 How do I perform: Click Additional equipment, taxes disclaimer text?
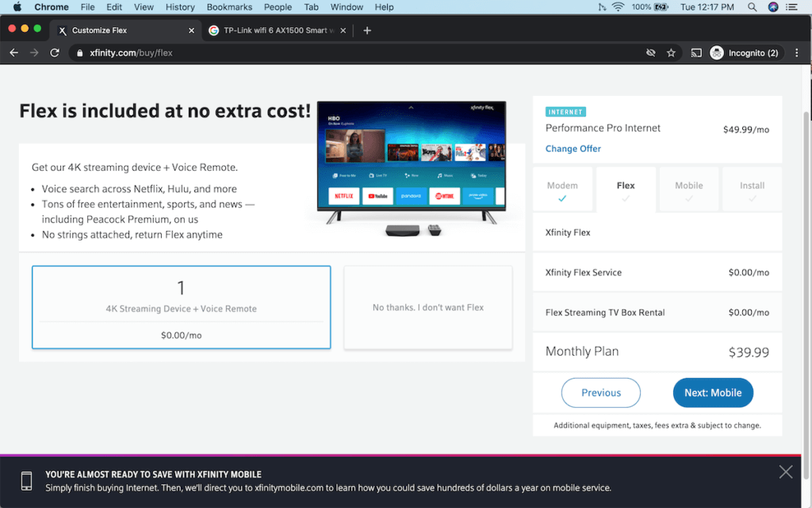(657, 425)
